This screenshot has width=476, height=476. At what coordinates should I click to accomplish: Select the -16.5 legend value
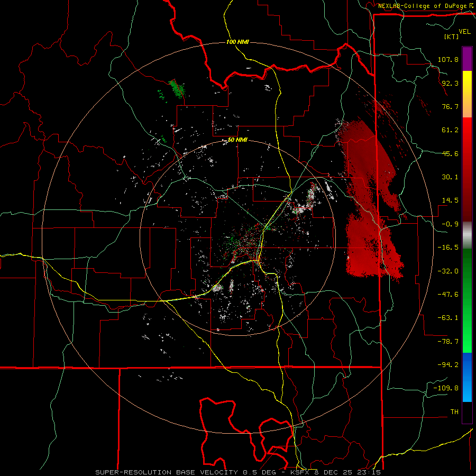pos(448,248)
